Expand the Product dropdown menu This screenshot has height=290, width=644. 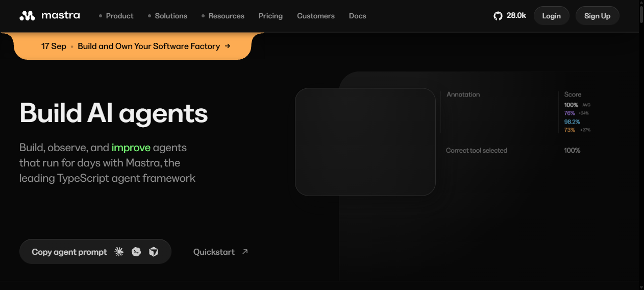coord(116,16)
